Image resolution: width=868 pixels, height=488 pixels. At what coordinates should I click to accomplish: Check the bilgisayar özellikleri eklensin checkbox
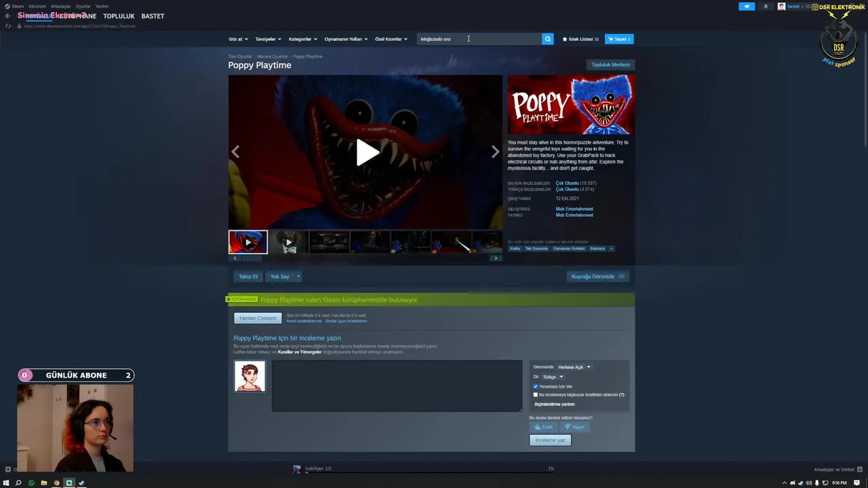[x=535, y=394]
